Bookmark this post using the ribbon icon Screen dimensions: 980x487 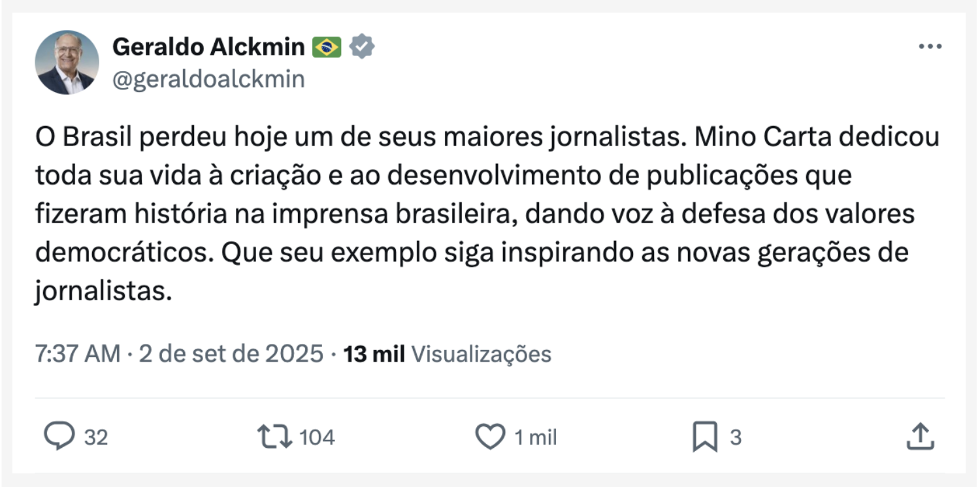(704, 437)
